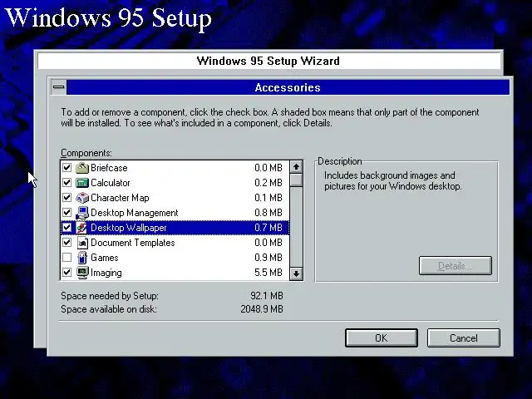Select the Imaging row label
This screenshot has height=399, width=532.
(106, 273)
